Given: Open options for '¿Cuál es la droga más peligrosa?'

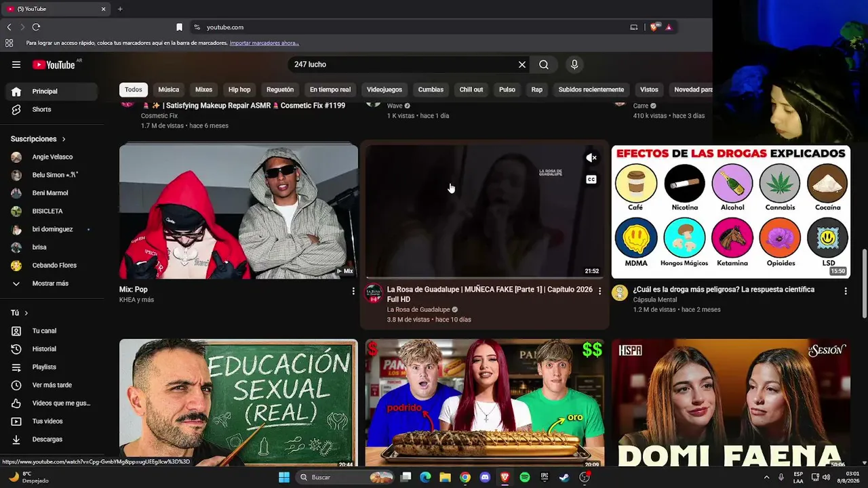Looking at the screenshot, I should pyautogui.click(x=846, y=291).
